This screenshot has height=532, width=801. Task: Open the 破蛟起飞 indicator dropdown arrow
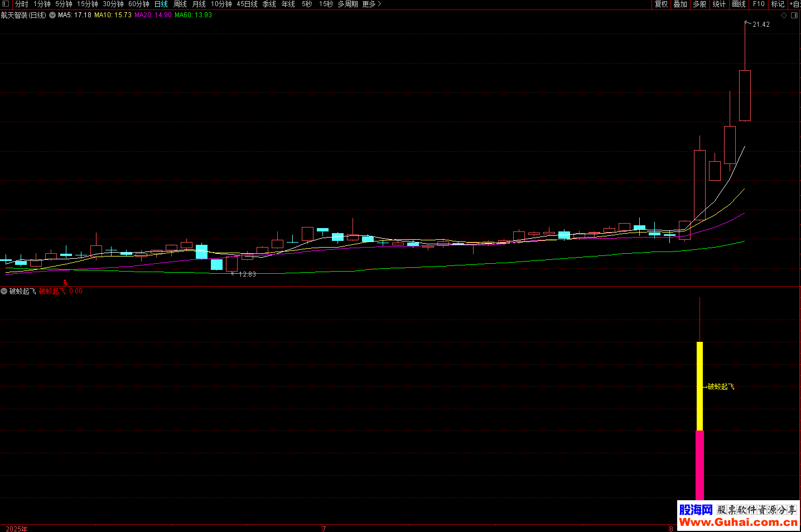(4, 291)
